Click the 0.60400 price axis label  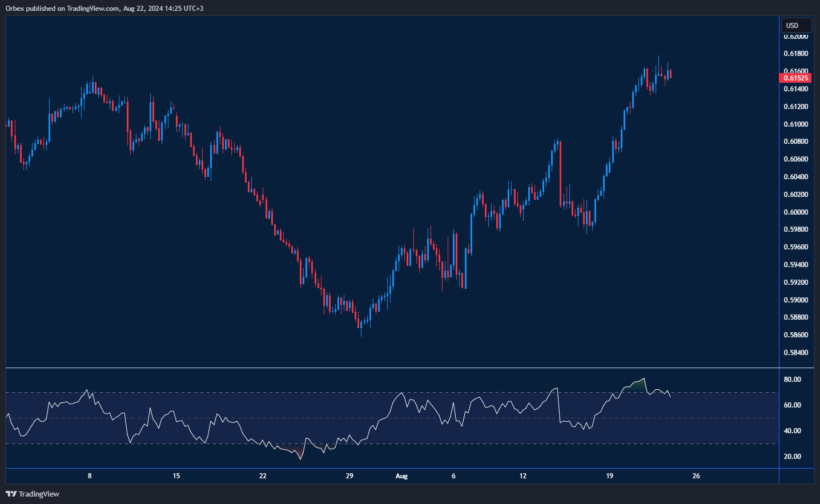point(796,177)
